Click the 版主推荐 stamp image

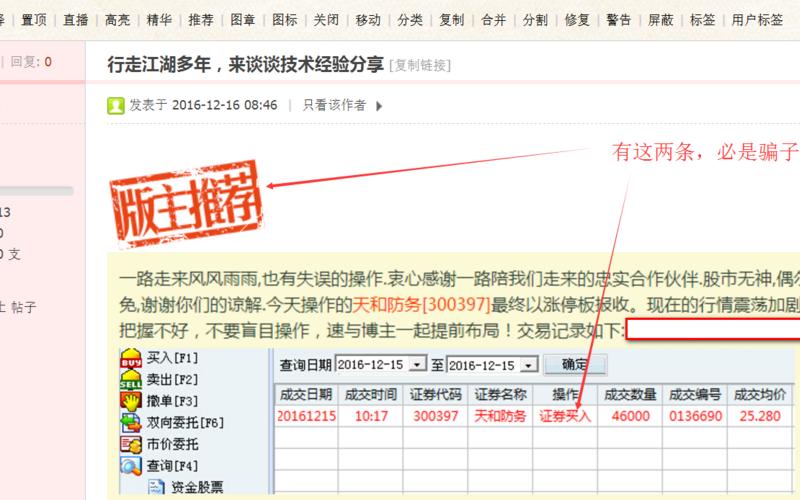pos(187,205)
